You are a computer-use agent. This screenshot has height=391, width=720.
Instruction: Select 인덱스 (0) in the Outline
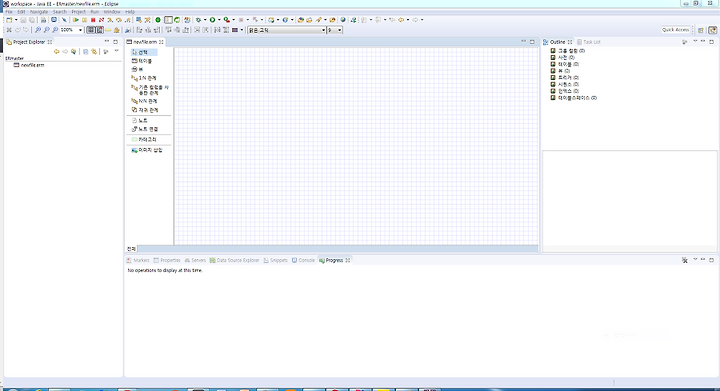click(x=564, y=91)
